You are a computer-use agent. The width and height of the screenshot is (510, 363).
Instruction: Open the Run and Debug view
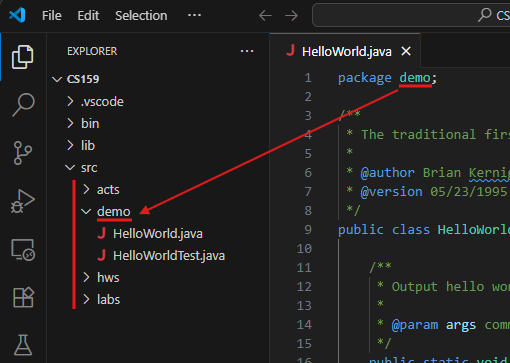(x=23, y=201)
